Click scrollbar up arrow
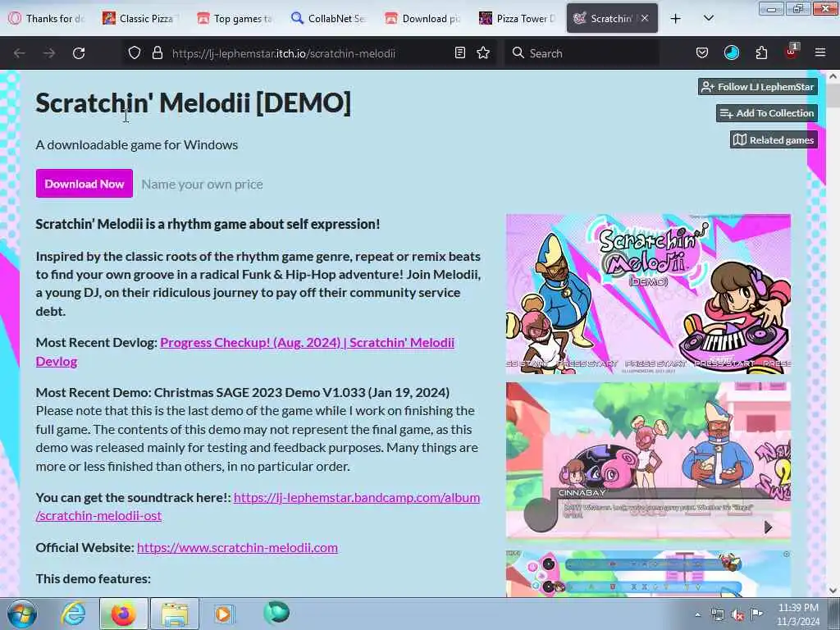This screenshot has width=840, height=630. tap(833, 76)
